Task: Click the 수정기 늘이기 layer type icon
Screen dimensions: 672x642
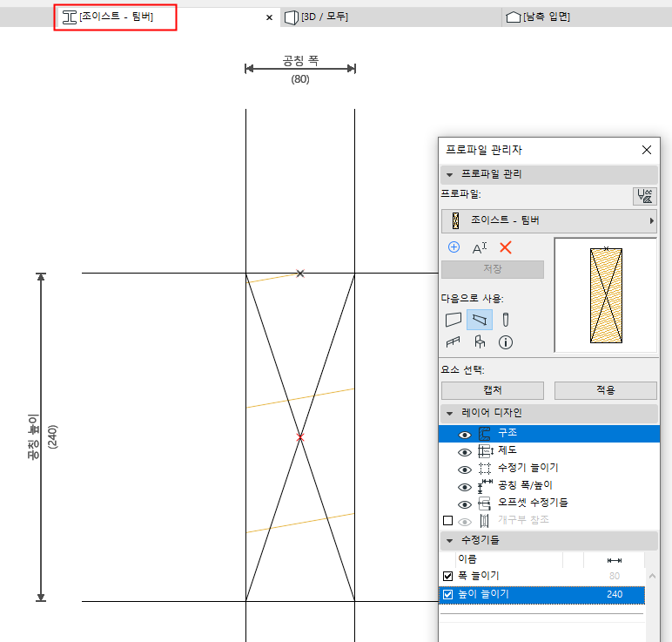Action: pyautogui.click(x=485, y=469)
